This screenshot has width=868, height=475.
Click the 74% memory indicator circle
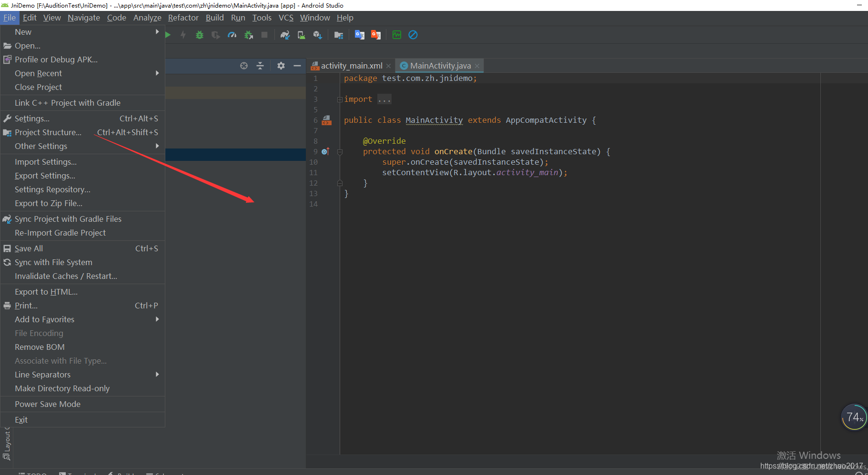tap(854, 417)
